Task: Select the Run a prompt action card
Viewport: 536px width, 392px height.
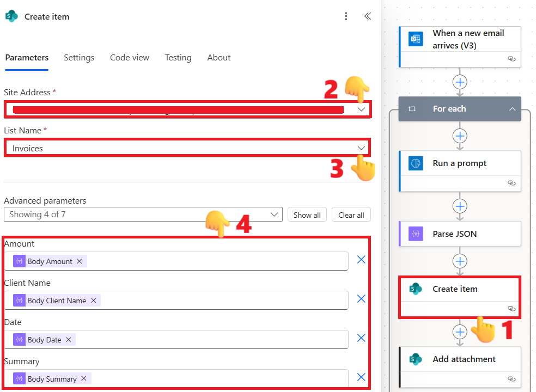Action: tap(460, 164)
